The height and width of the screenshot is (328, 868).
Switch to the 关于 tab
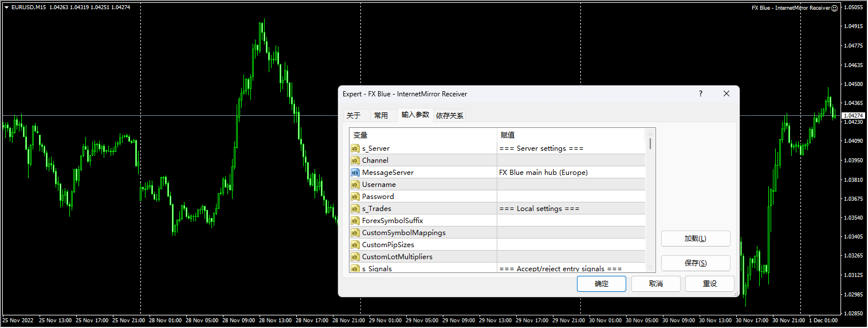pyautogui.click(x=354, y=116)
